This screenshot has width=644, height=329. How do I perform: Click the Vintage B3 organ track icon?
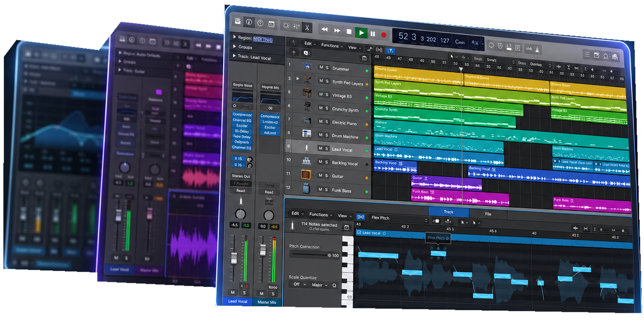click(x=307, y=92)
